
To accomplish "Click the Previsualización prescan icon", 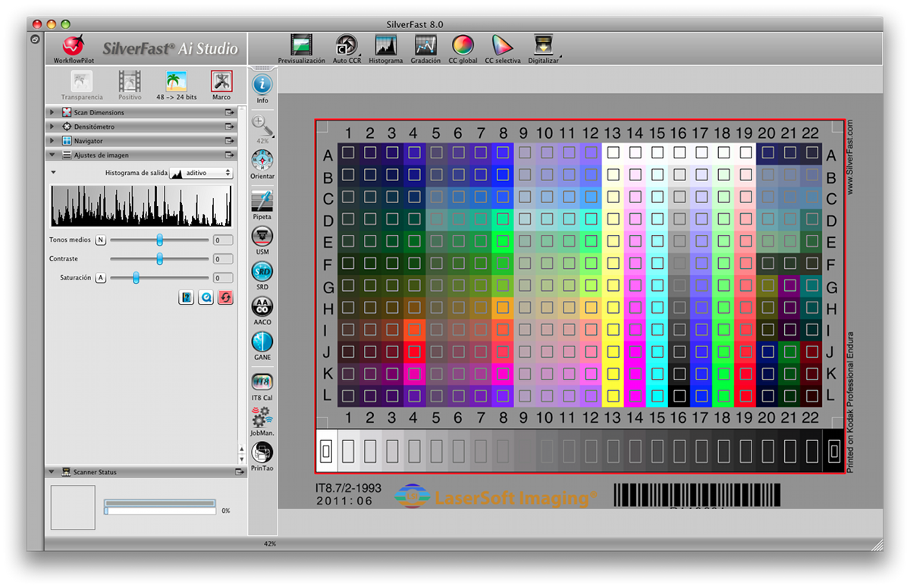I will click(x=301, y=45).
